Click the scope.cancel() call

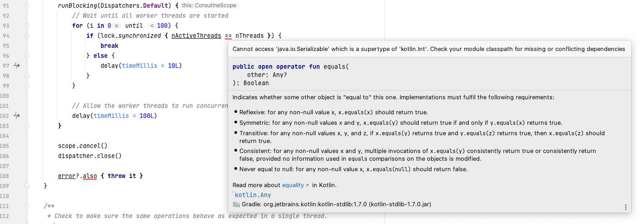point(82,146)
